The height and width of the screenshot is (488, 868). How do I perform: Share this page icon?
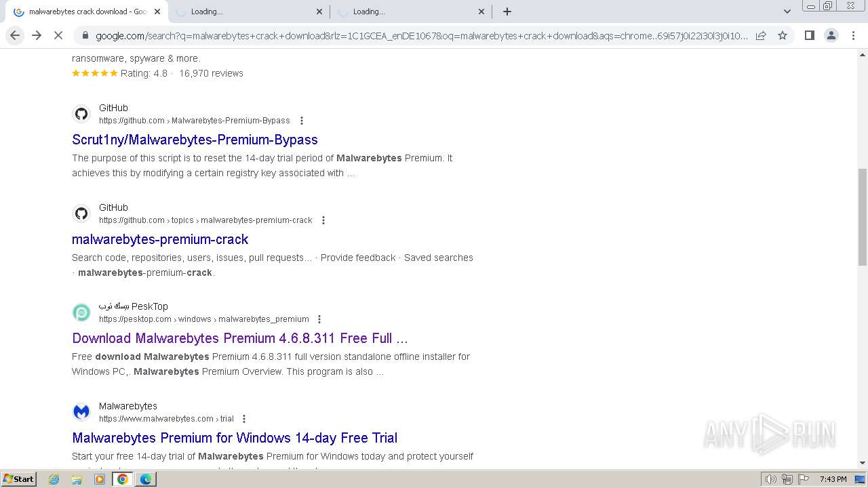[761, 35]
